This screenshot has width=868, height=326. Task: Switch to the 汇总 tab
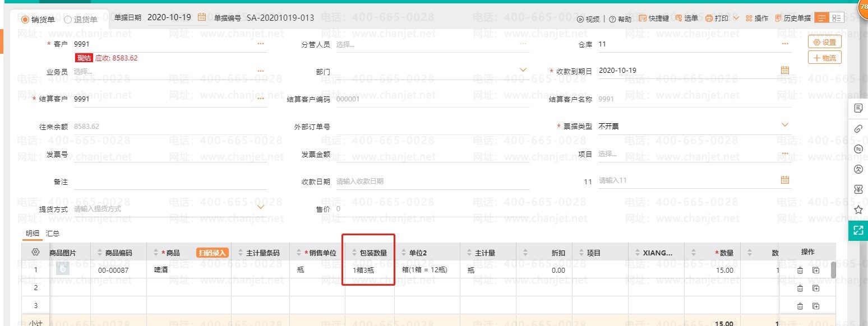point(52,233)
